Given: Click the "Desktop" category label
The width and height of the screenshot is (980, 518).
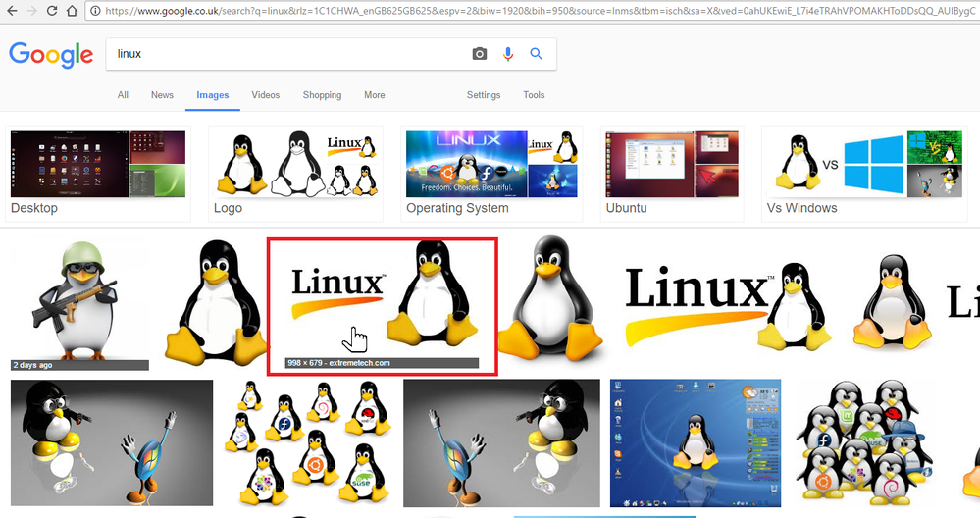Looking at the screenshot, I should [x=34, y=208].
